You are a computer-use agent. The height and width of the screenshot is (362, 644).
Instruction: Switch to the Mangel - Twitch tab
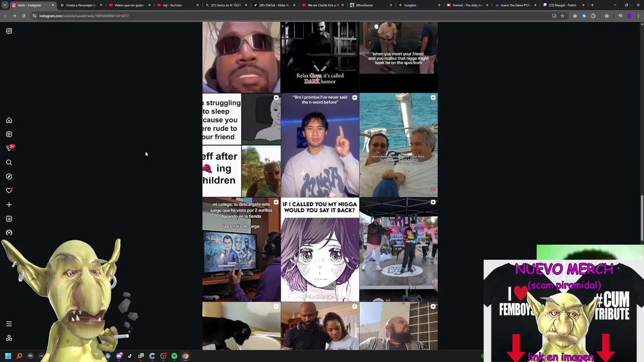pos(563,5)
